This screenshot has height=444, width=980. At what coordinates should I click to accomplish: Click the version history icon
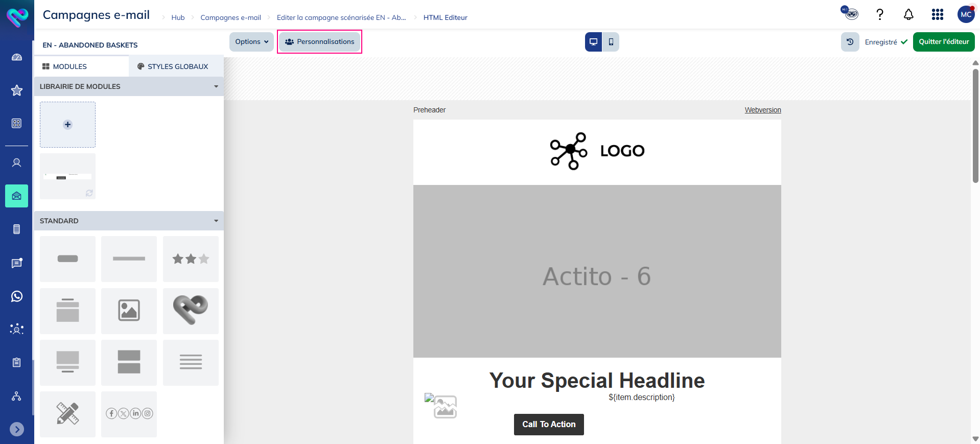pyautogui.click(x=850, y=42)
